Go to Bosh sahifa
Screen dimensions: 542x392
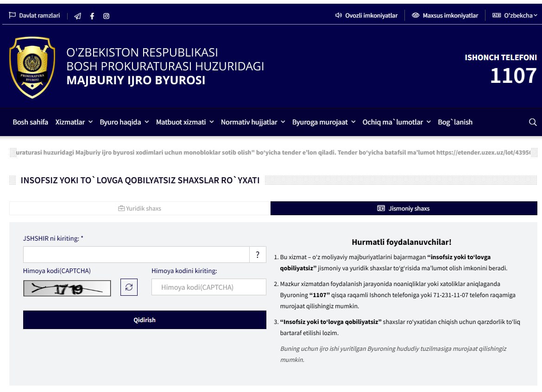[31, 122]
